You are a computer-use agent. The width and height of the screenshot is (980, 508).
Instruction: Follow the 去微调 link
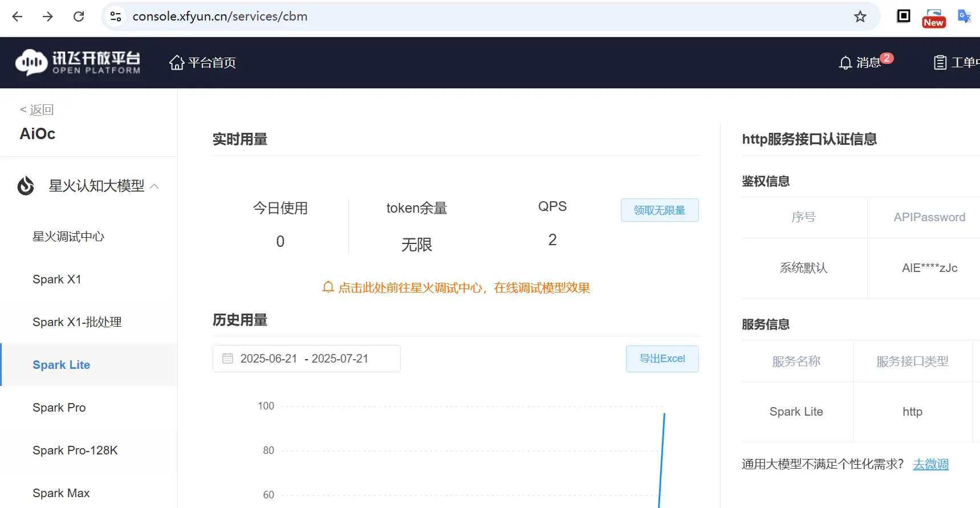click(x=930, y=465)
